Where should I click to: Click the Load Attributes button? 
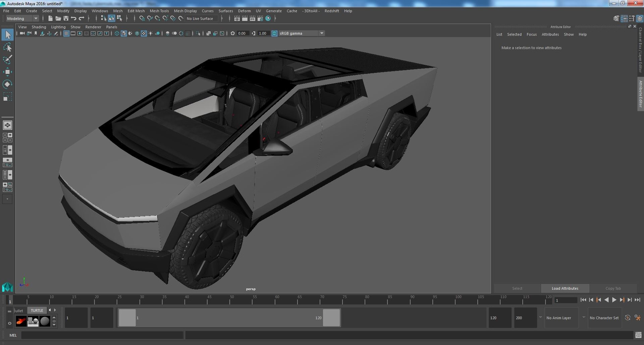pyautogui.click(x=565, y=288)
